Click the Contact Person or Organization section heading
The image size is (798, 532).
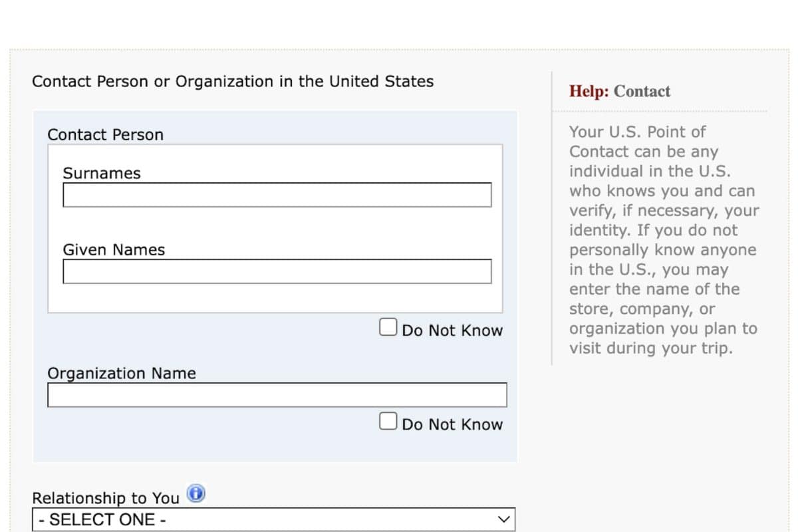coord(233,82)
